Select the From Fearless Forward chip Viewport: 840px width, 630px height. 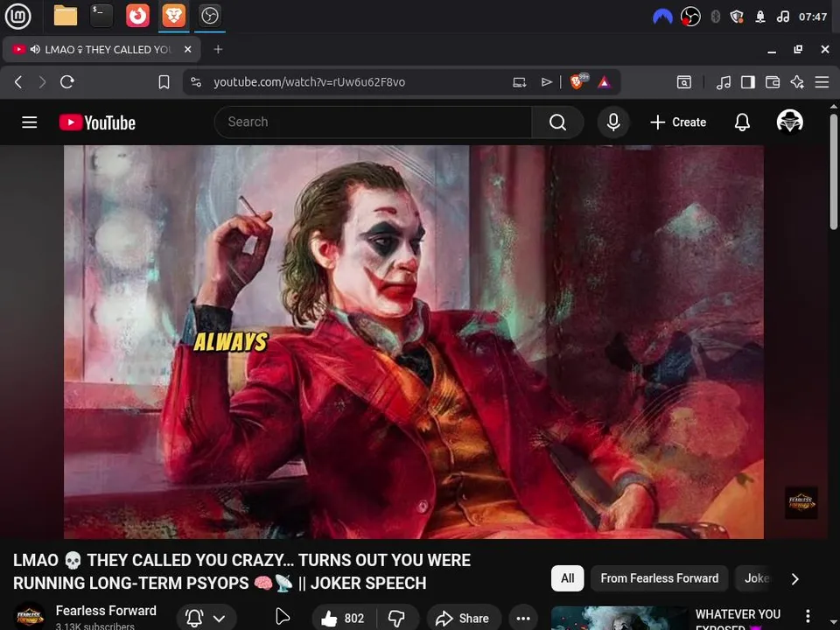[660, 578]
